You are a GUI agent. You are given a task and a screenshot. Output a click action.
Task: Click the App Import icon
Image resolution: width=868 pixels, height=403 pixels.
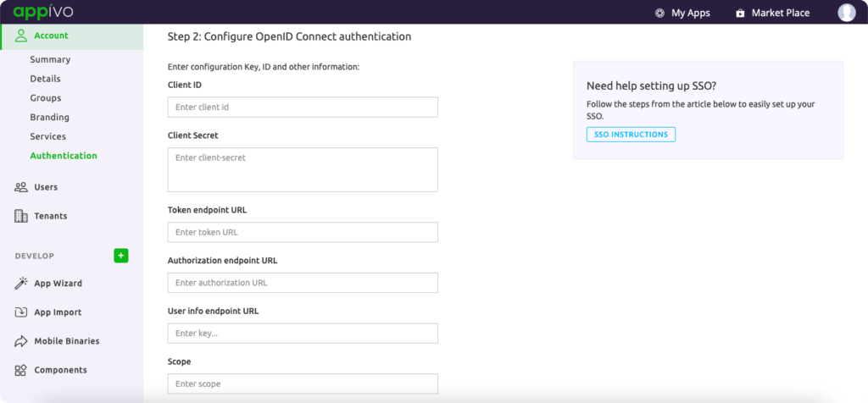tap(21, 312)
